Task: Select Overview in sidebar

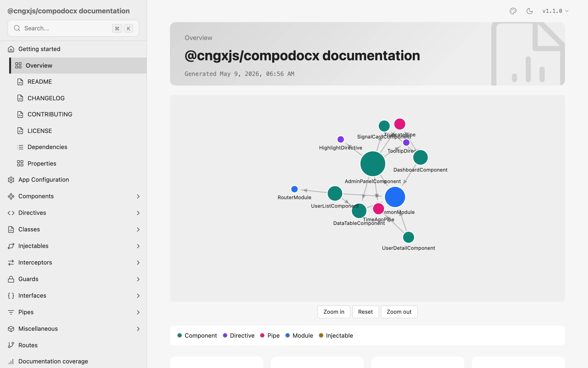Action: point(78,66)
